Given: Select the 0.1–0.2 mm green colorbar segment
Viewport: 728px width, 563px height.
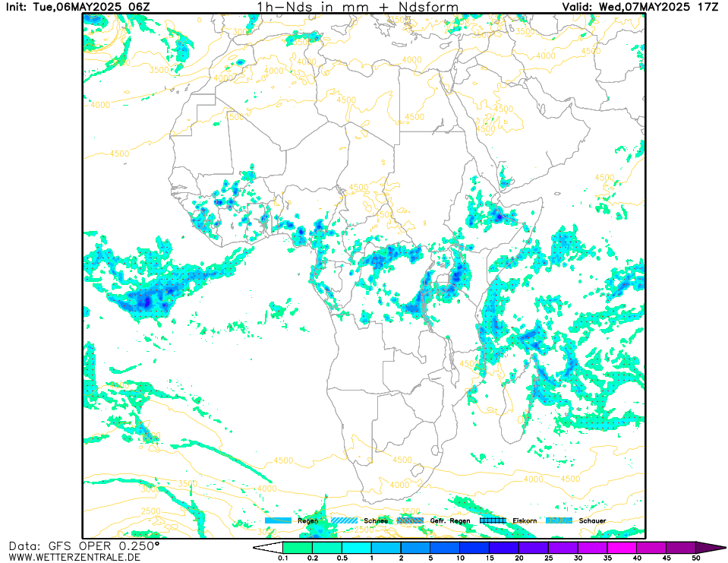Looking at the screenshot, I should [298, 547].
